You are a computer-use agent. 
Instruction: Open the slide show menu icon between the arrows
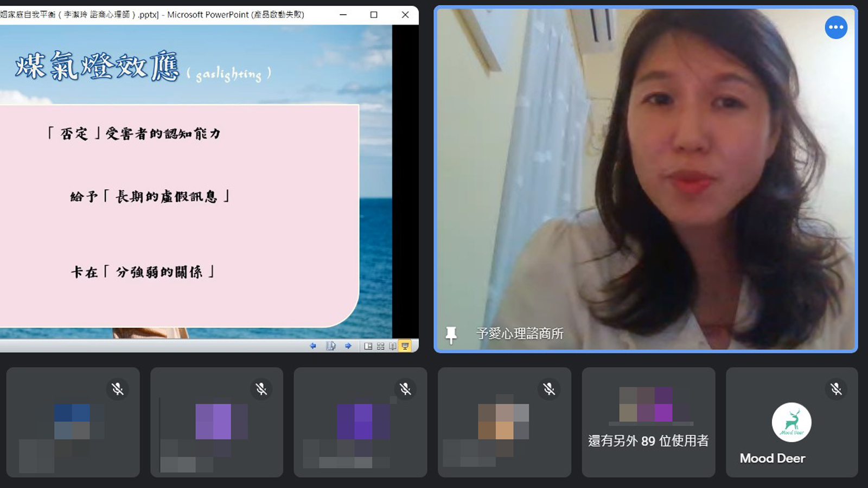(330, 346)
